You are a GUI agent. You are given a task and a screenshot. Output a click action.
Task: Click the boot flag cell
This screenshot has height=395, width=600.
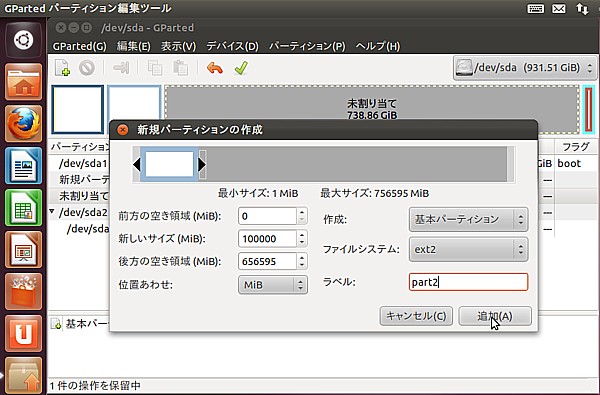[x=569, y=163]
